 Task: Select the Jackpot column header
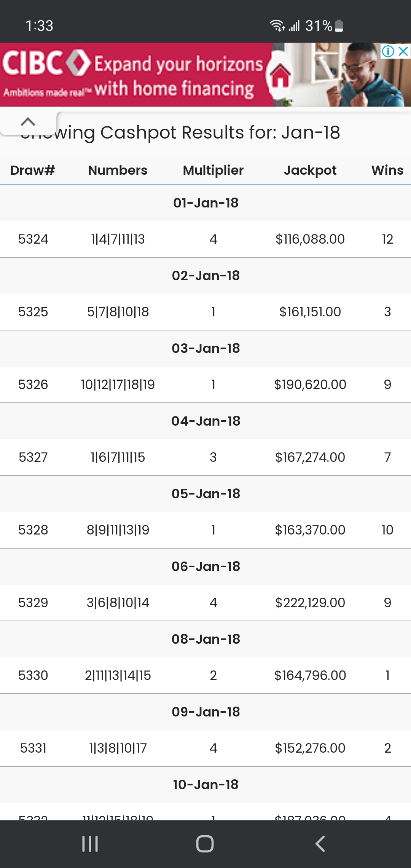pos(310,170)
